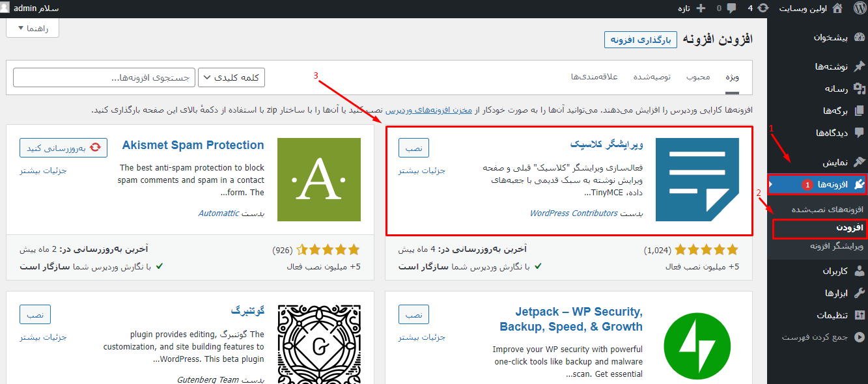Open the comments bubble icon in admin bar
This screenshot has width=868, height=384.
pyautogui.click(x=731, y=8)
